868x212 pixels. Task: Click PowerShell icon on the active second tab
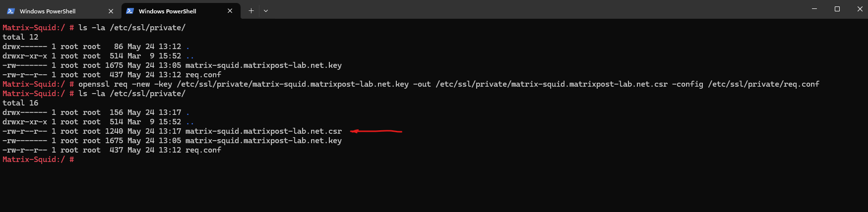tap(130, 11)
